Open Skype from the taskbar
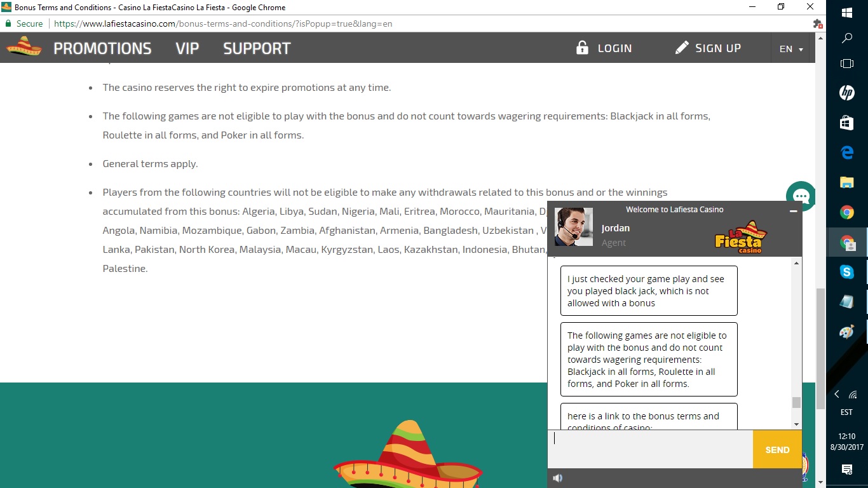 tap(847, 272)
